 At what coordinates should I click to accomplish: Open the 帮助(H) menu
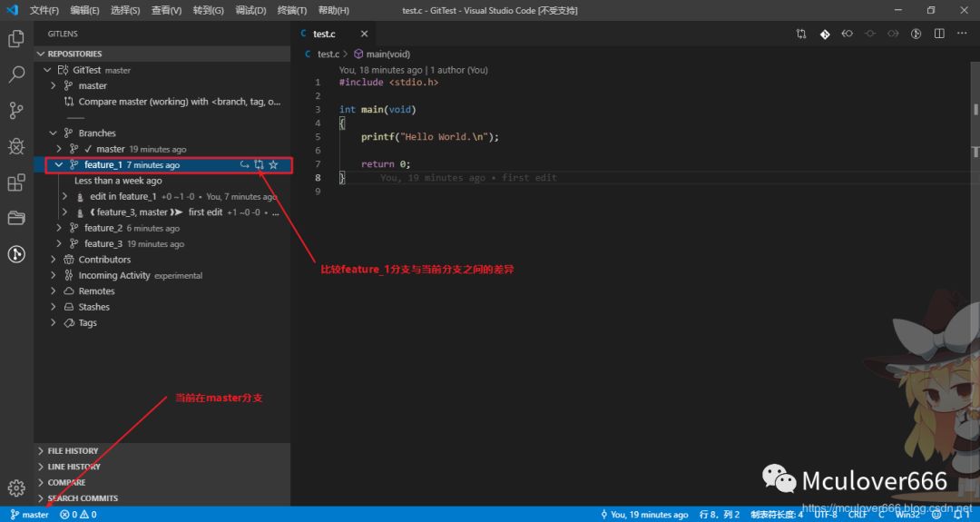point(334,10)
